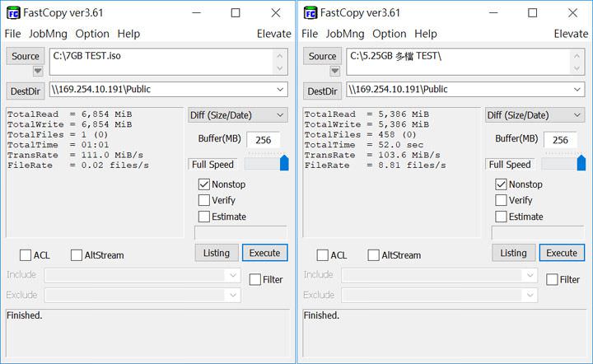Open Help menu in right window

426,34
